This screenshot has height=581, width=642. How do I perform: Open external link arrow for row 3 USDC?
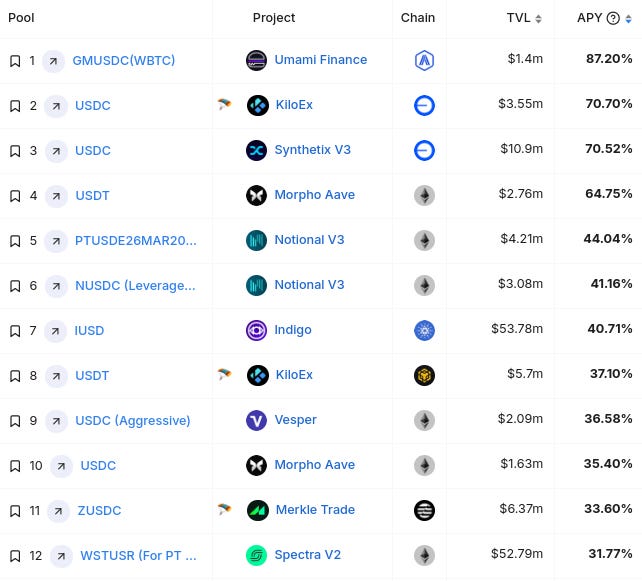[56, 151]
